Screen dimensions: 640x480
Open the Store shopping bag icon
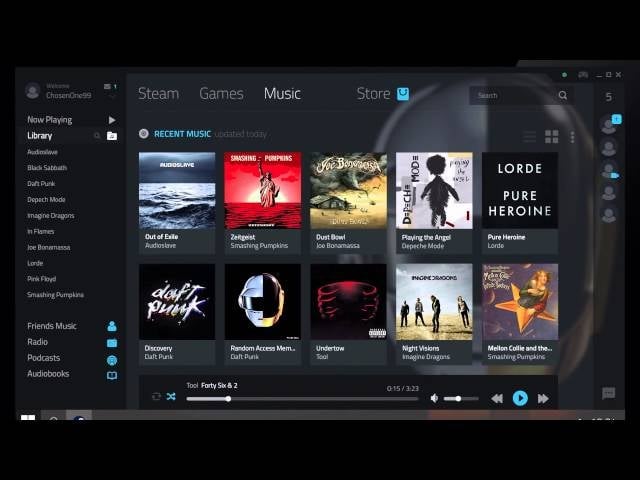(403, 94)
